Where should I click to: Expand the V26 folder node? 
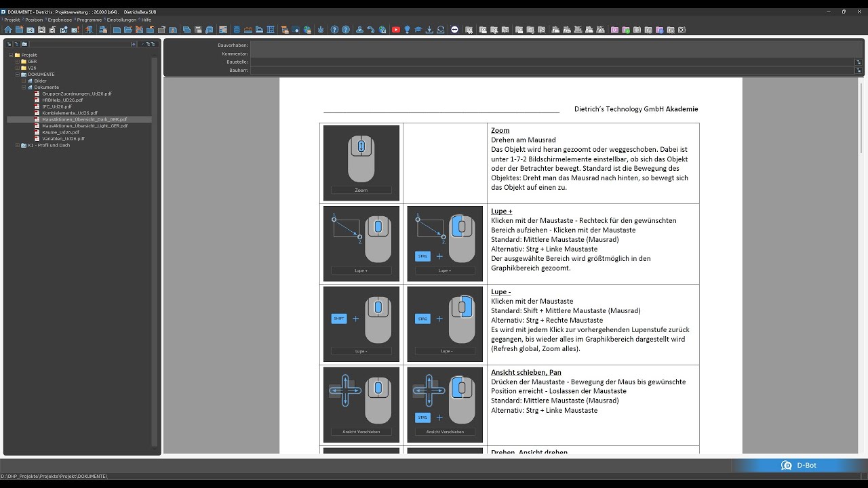click(17, 68)
